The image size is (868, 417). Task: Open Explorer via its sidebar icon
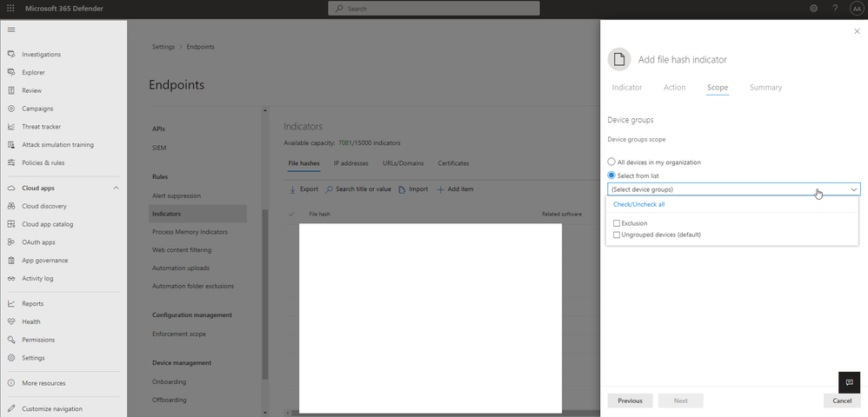click(x=11, y=72)
